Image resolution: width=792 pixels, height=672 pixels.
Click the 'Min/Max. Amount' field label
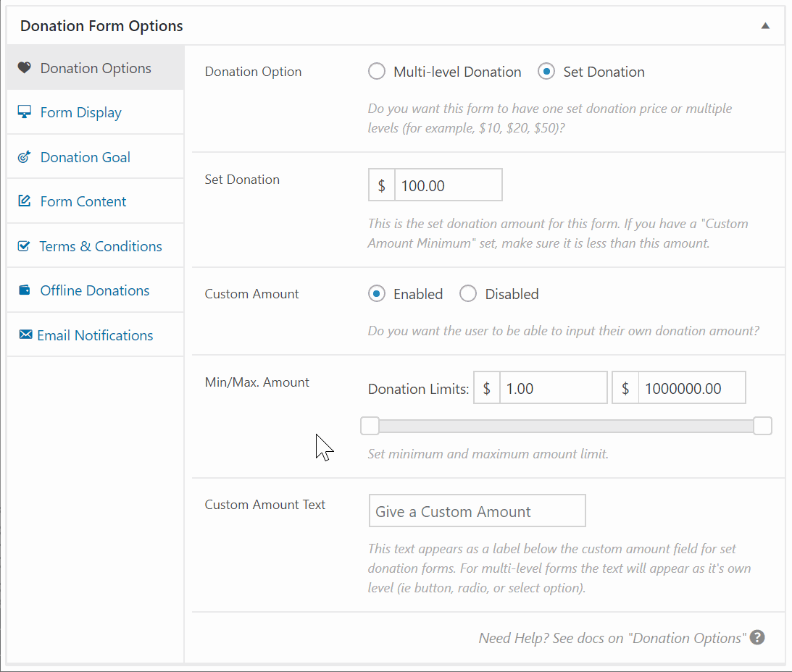coord(257,382)
